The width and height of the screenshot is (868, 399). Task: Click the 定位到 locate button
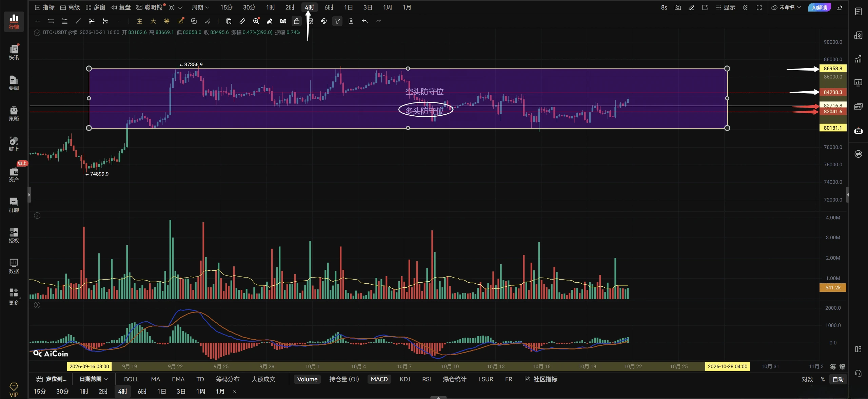(51, 379)
